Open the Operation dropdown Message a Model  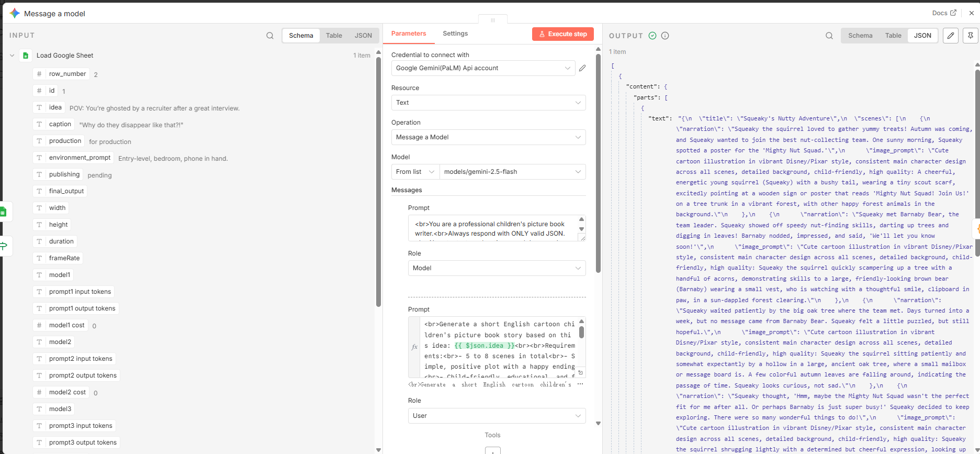(488, 137)
